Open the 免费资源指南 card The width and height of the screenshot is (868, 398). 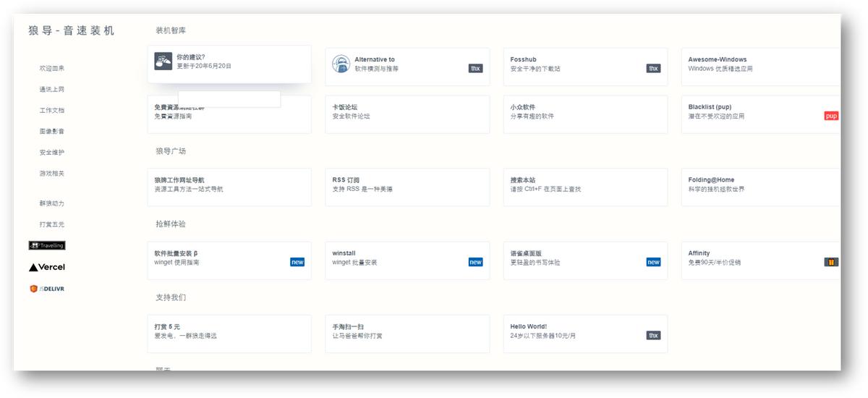coord(229,114)
